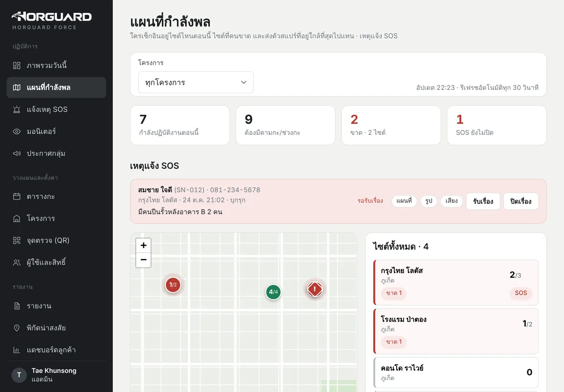Open จุดตรวจ (QR) menu item
This screenshot has width=564, height=392.
56,240
